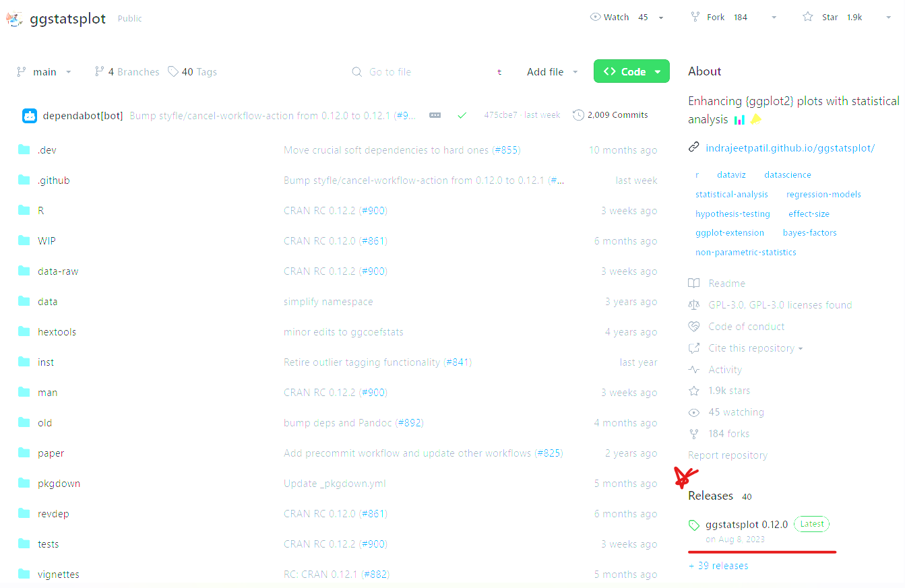Click the commits history clock icon
The height and width of the screenshot is (588, 905).
[578, 115]
